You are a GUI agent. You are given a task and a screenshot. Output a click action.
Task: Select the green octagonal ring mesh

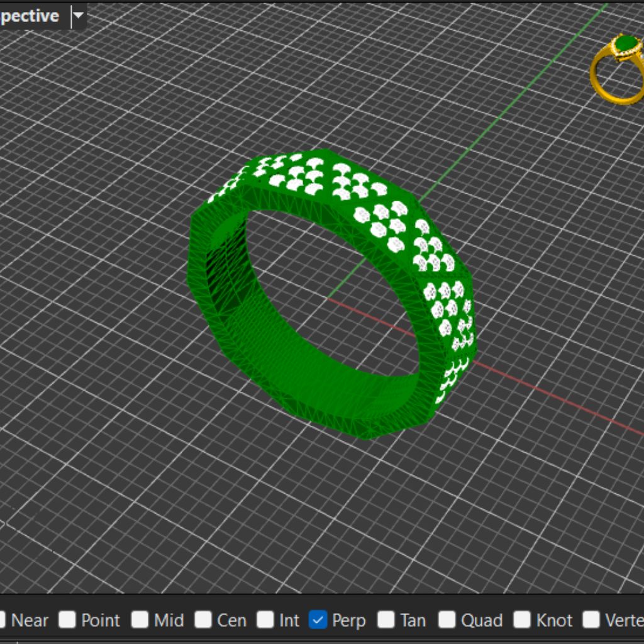[208, 283]
